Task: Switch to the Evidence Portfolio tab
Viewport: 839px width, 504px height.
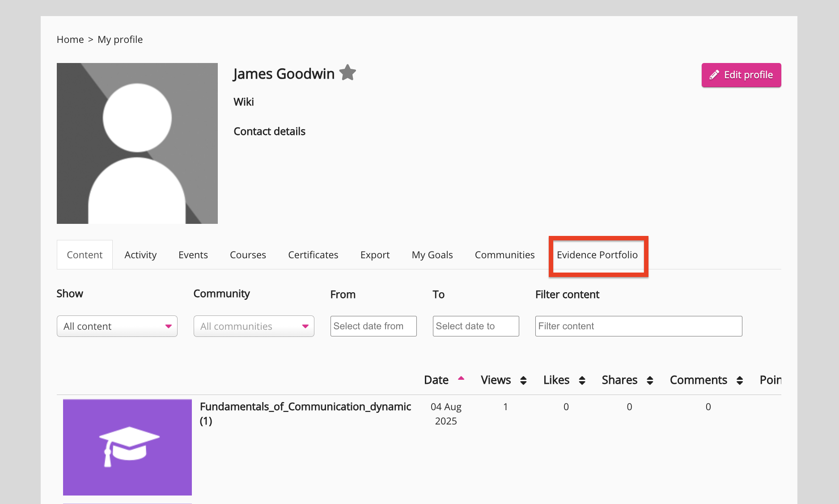Action: click(x=597, y=255)
